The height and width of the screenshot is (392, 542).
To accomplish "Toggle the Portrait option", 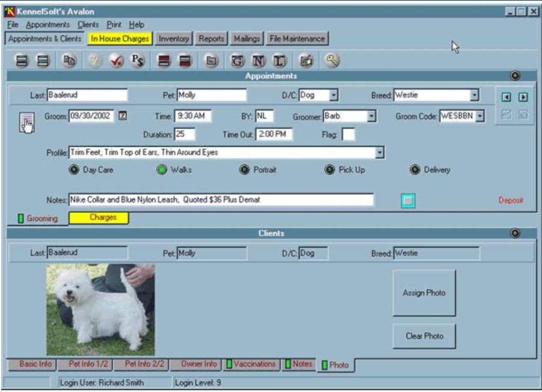I will [244, 170].
